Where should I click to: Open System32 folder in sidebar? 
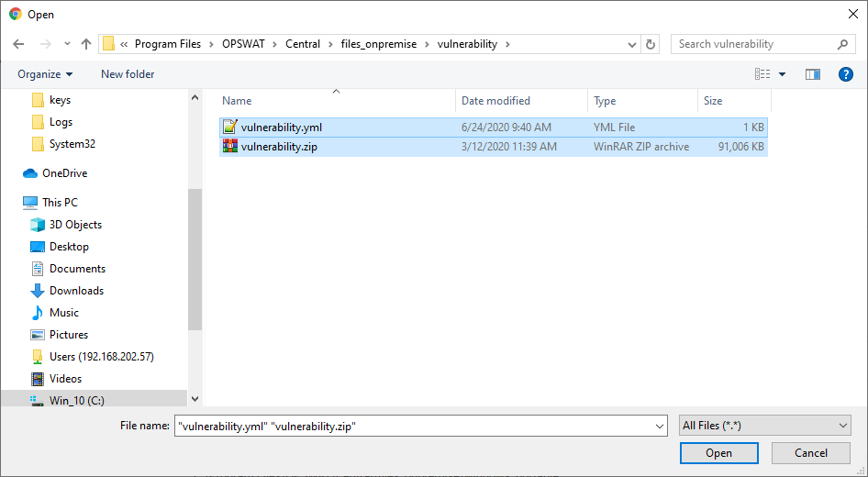pos(72,144)
